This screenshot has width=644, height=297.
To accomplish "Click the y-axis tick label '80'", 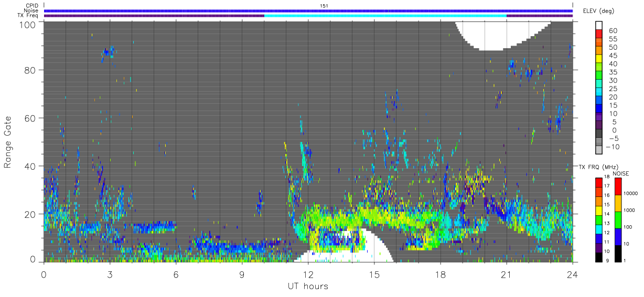I will click(x=30, y=70).
